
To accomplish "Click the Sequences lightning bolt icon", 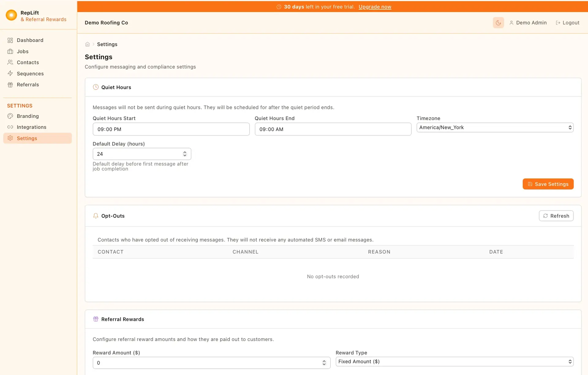I will (x=10, y=73).
